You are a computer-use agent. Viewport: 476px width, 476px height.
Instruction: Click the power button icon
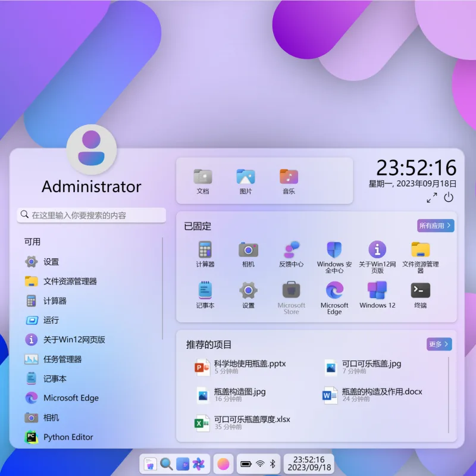coord(449,198)
